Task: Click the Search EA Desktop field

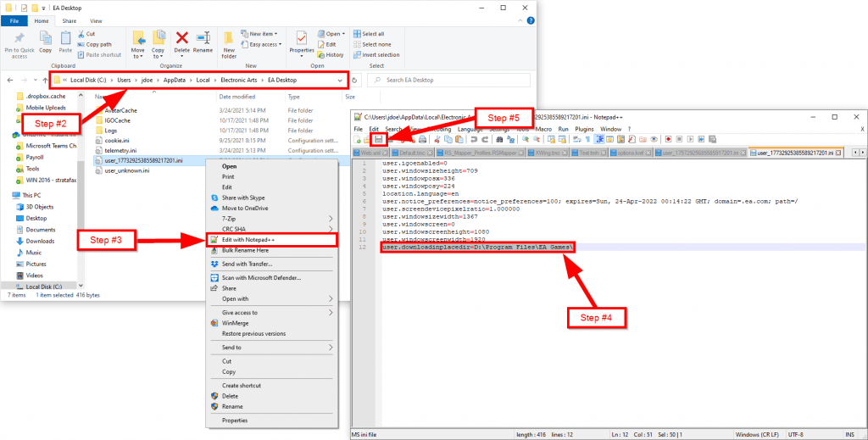Action: tap(448, 81)
